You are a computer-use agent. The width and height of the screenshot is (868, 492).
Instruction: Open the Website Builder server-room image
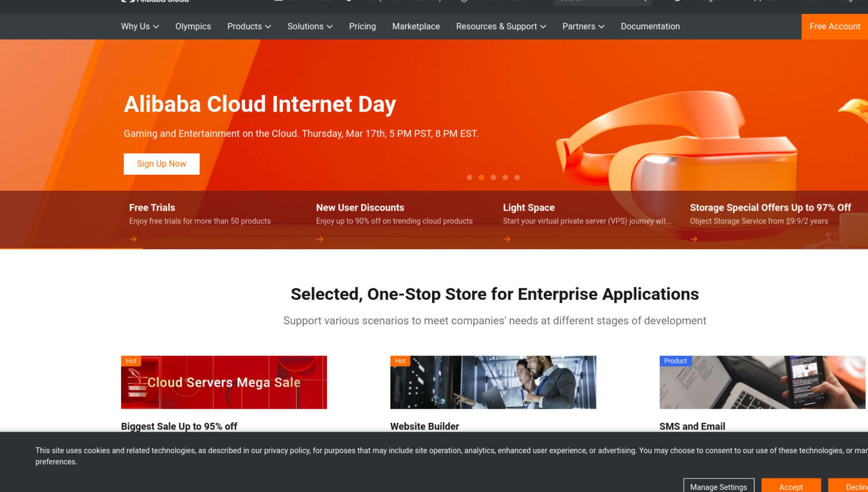pos(493,382)
